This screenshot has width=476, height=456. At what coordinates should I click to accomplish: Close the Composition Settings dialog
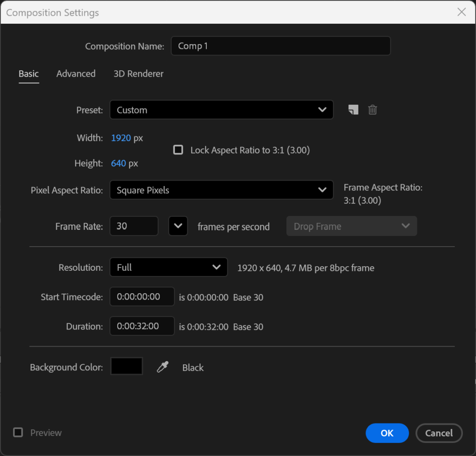(461, 13)
